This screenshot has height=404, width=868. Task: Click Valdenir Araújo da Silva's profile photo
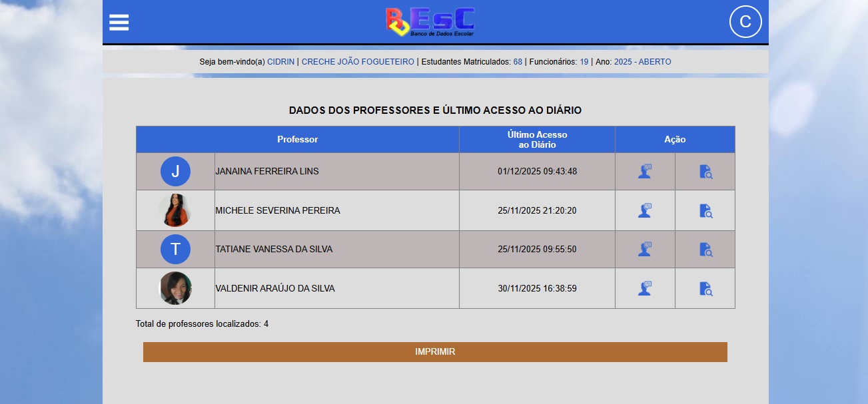pyautogui.click(x=175, y=288)
